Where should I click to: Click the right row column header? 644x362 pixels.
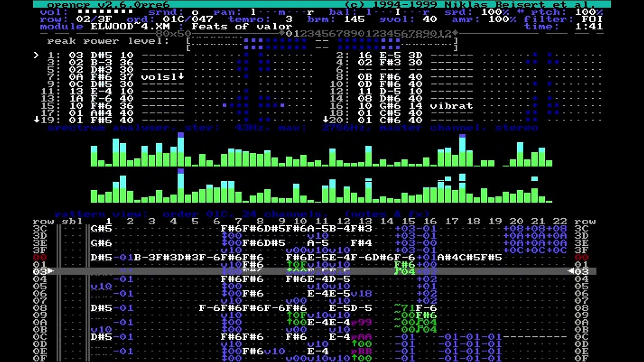click(585, 221)
